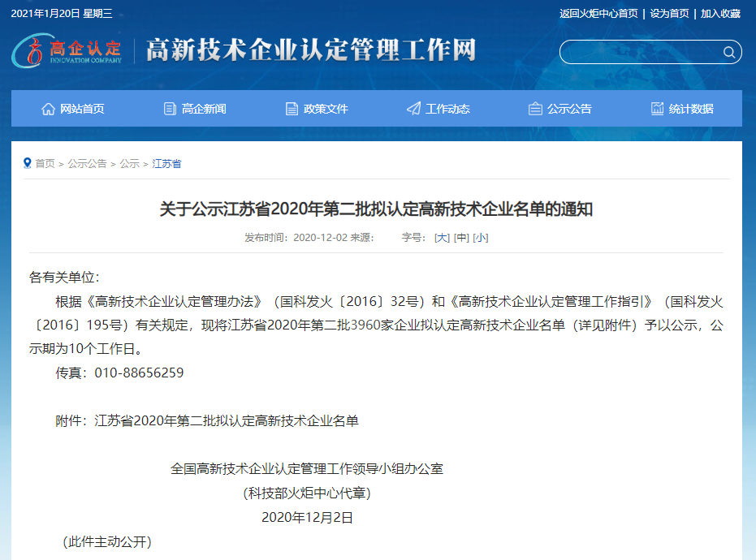Open the 统计数据 menu item
Screen dimensions: 756x560
tap(691, 109)
